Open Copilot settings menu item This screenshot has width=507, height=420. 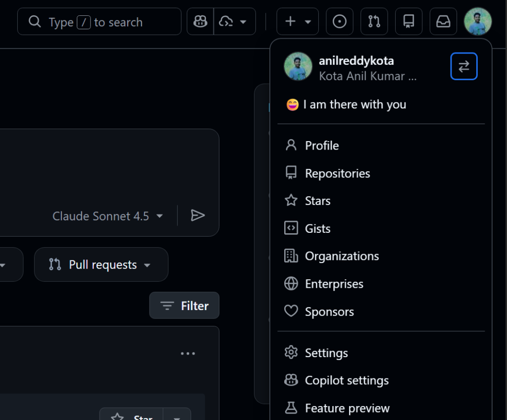(347, 381)
